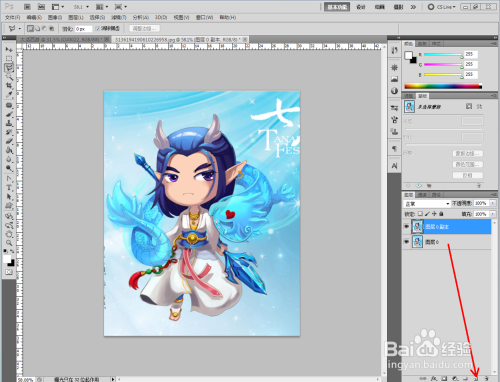This screenshot has height=382, width=500.
Task: Hide the 图层 0 layer
Action: coord(406,242)
